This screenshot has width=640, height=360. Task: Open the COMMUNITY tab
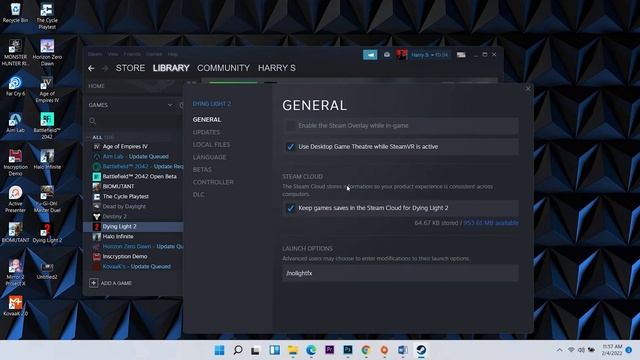[x=223, y=68]
